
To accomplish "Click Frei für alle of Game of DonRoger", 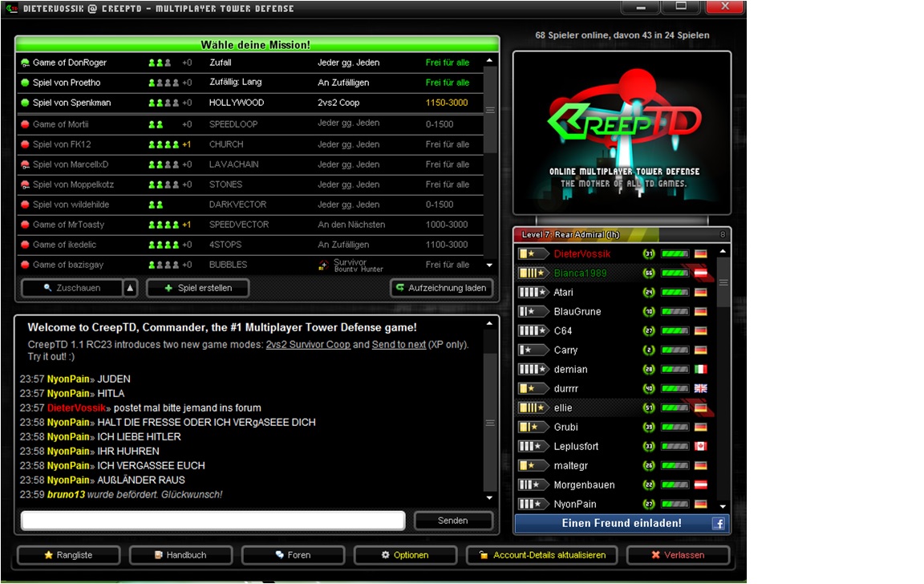I will (448, 63).
